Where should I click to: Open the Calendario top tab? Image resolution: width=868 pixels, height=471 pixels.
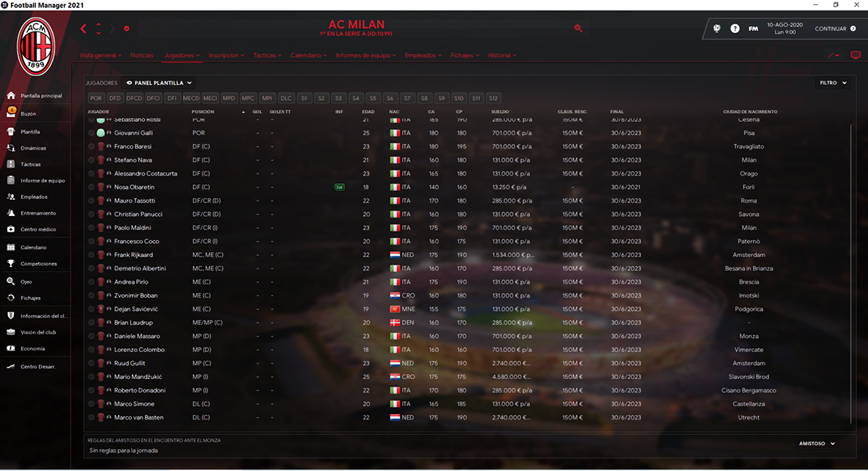309,55
